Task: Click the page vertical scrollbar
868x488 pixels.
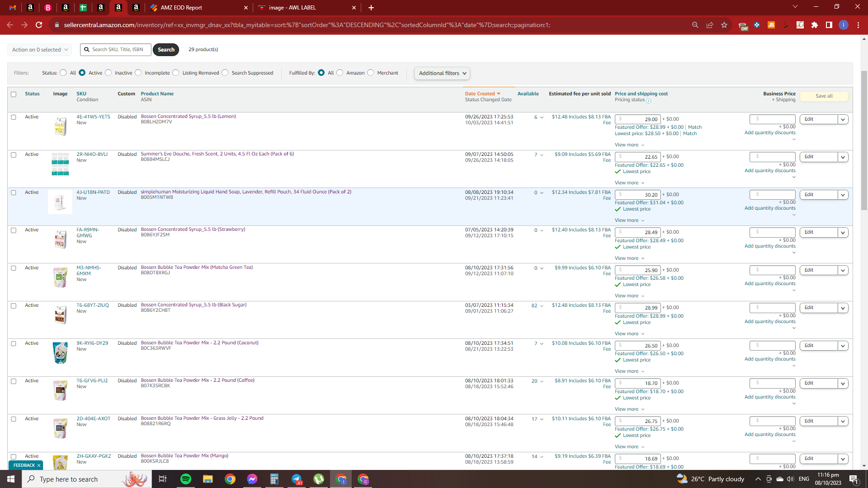Action: tap(864, 140)
